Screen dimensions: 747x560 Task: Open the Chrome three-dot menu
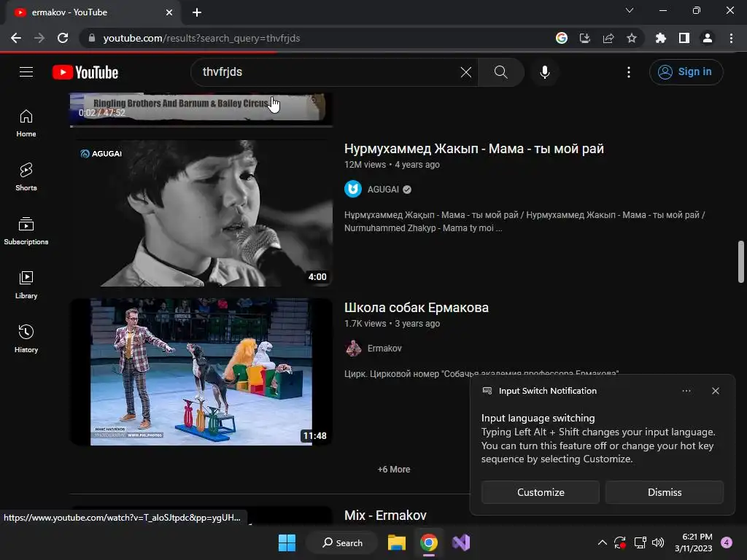tap(731, 38)
